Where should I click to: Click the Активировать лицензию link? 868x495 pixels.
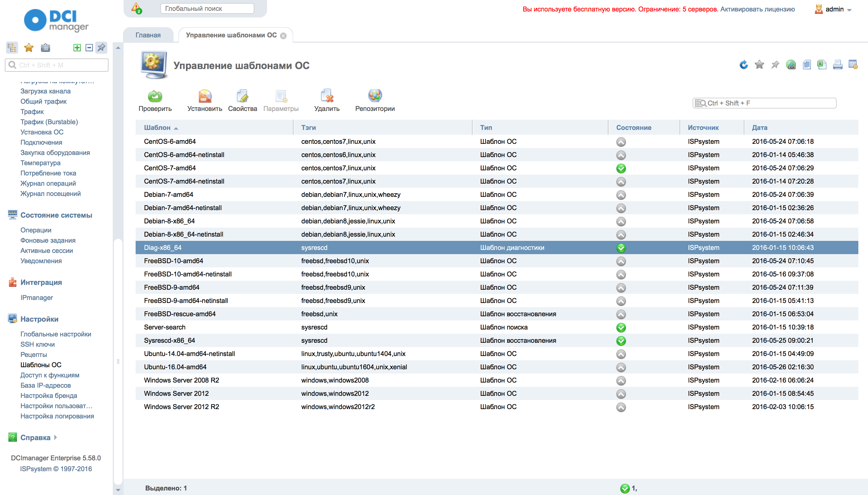(757, 9)
